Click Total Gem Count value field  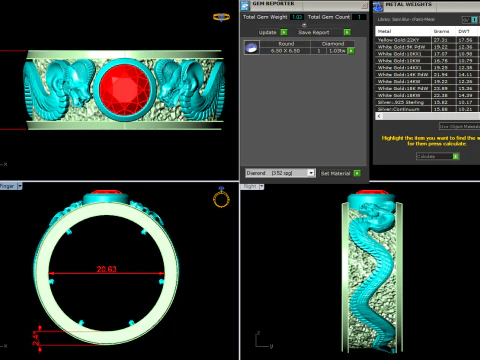tap(359, 17)
